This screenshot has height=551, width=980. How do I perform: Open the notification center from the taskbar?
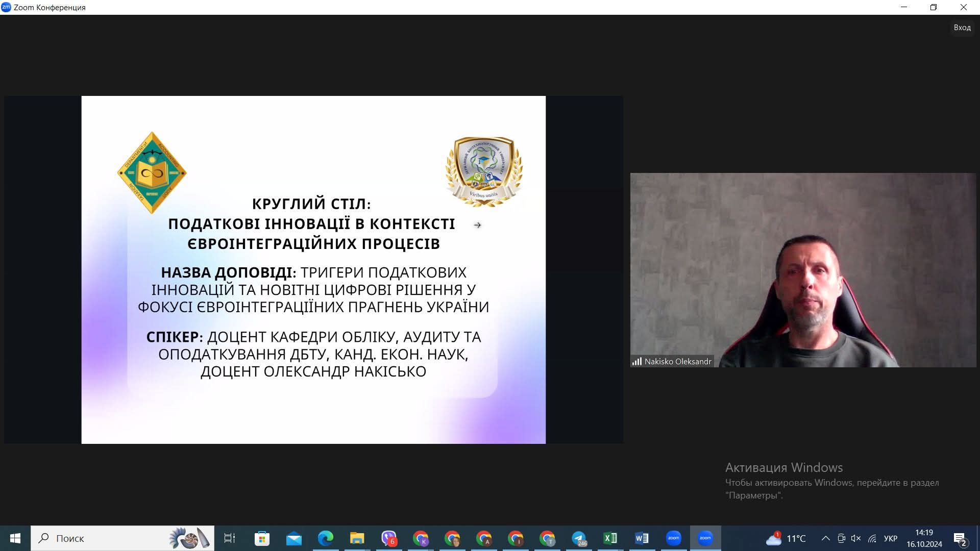pyautogui.click(x=960, y=539)
